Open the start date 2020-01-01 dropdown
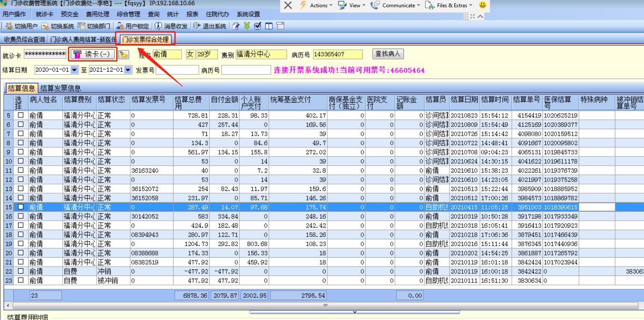Screen dimensions: 644x320 tap(75, 70)
